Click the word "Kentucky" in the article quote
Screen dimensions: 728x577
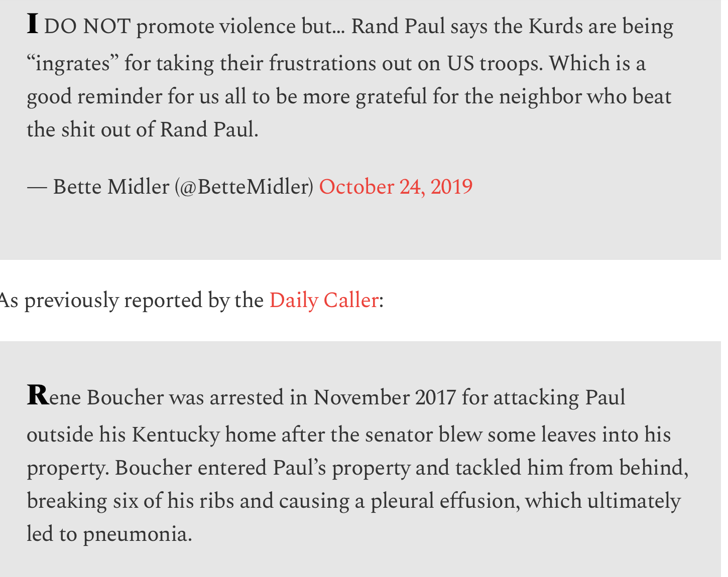tap(176, 435)
